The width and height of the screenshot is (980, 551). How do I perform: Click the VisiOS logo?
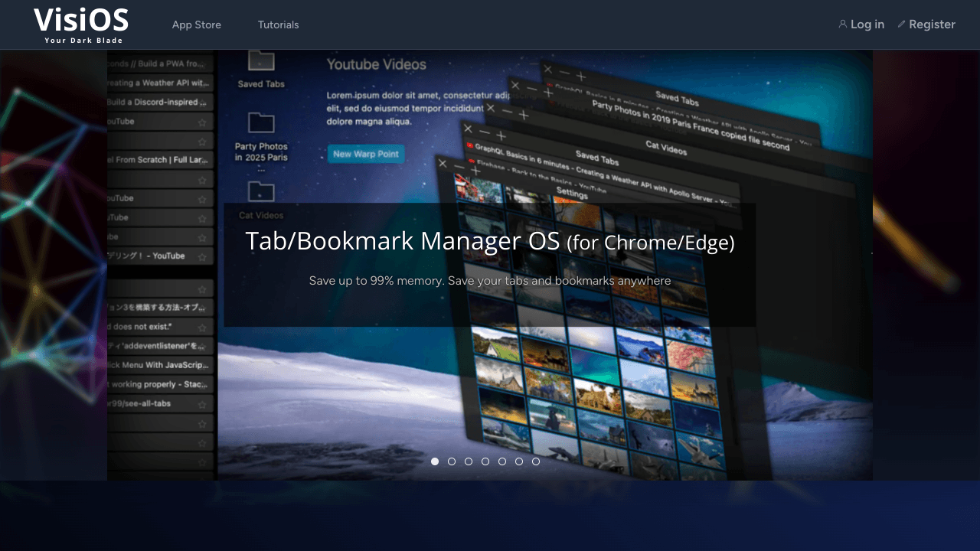(81, 24)
